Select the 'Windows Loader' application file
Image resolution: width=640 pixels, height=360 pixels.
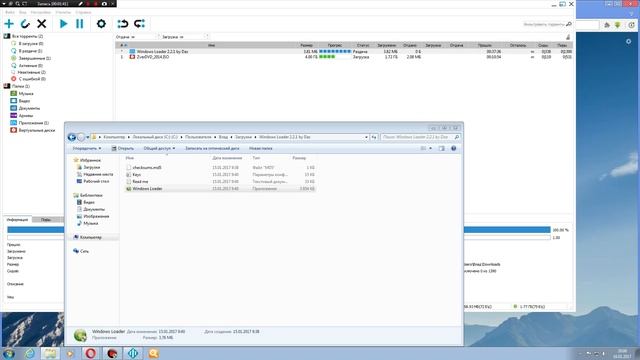click(220, 189)
